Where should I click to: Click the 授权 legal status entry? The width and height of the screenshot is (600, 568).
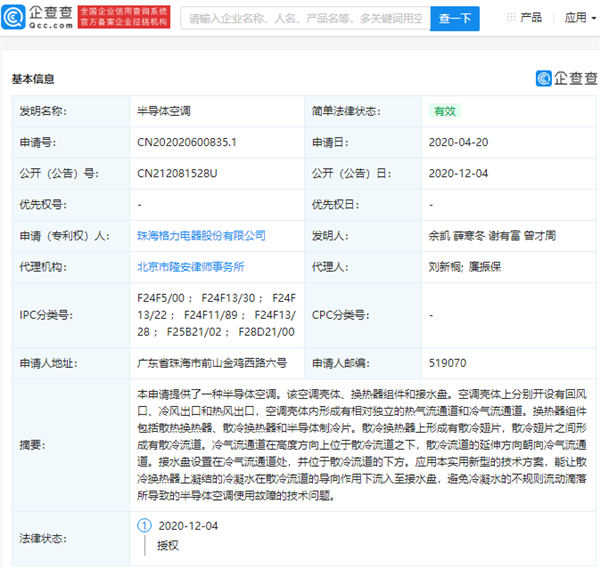click(166, 545)
